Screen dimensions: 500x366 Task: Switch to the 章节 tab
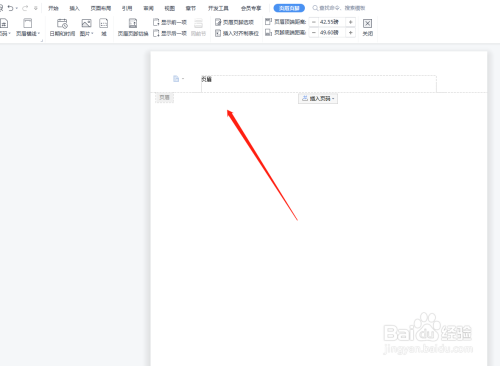coord(191,8)
